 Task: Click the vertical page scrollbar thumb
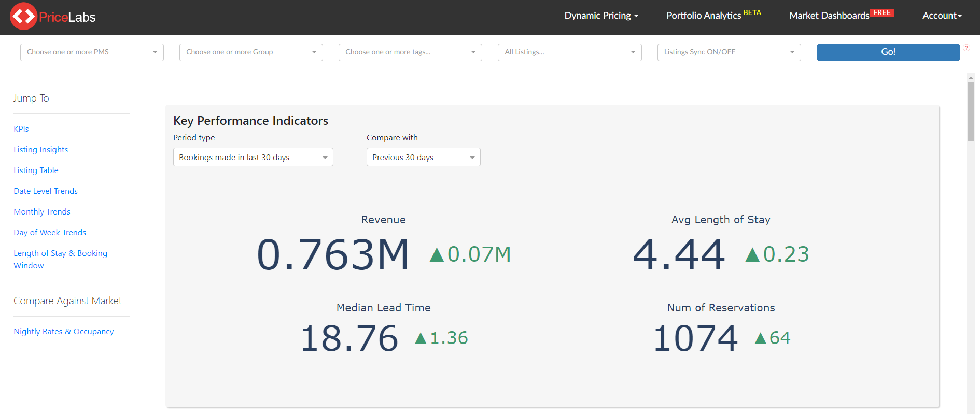pyautogui.click(x=971, y=111)
